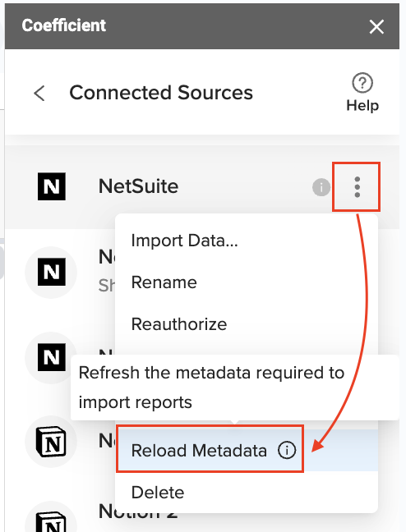Click the info icon next to Reload Metadata
The image size is (406, 532).
tap(287, 450)
